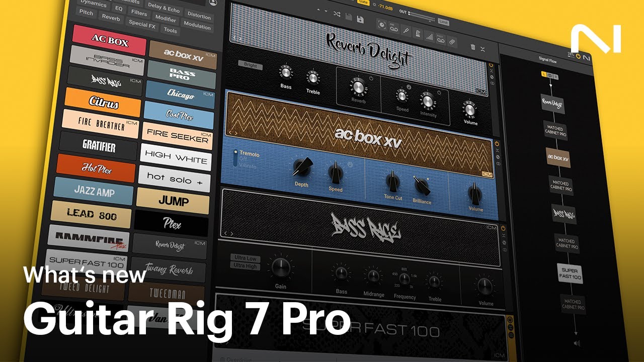
Task: Toggle Ultra Low on Bass Rage
Action: [245, 258]
